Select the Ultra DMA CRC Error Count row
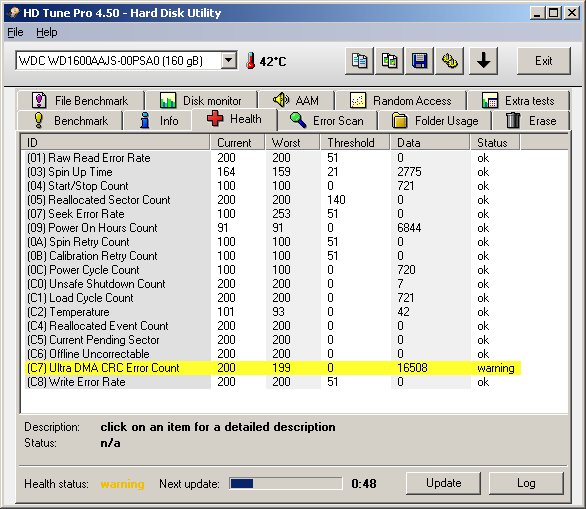The image size is (586, 509). (273, 368)
